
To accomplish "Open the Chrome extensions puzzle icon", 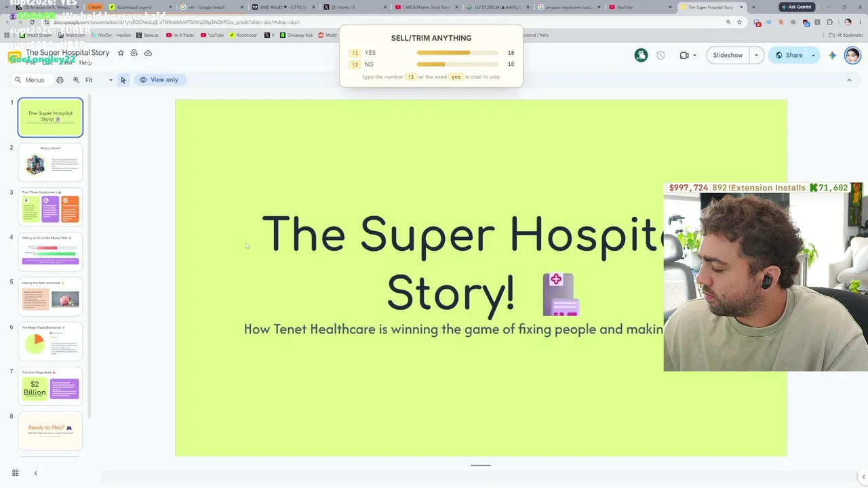I will [x=829, y=22].
